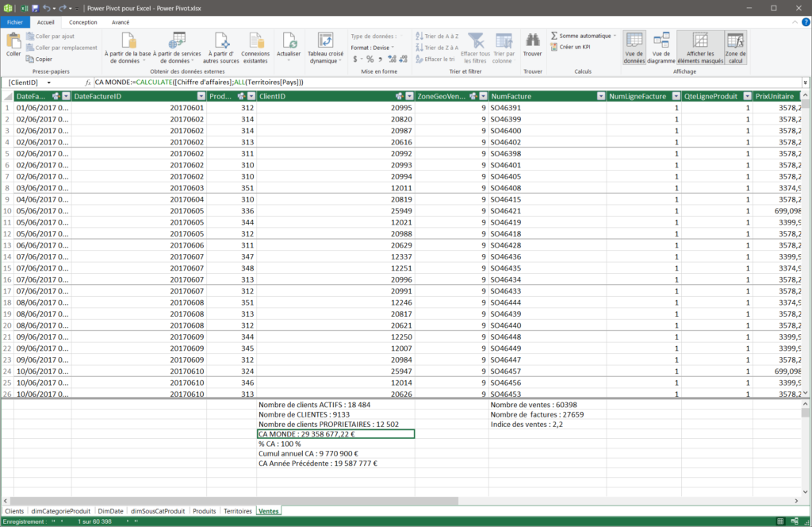Switch to the Conception ribbon tab
Viewport: 812px width, 527px height.
[82, 22]
